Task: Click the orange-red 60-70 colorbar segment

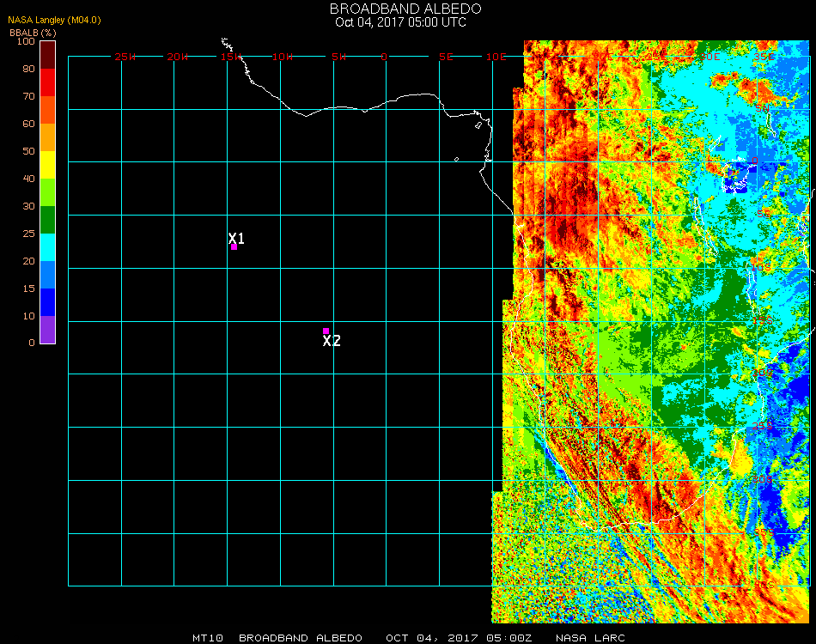Action: pyautogui.click(x=47, y=110)
